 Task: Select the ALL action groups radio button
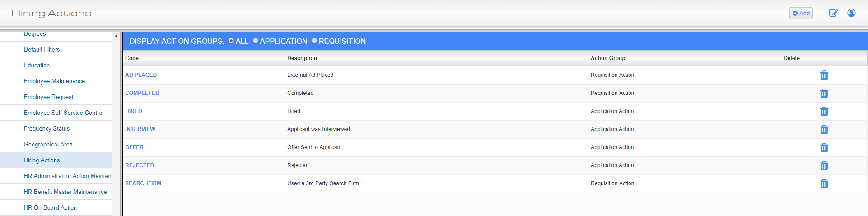pos(231,41)
